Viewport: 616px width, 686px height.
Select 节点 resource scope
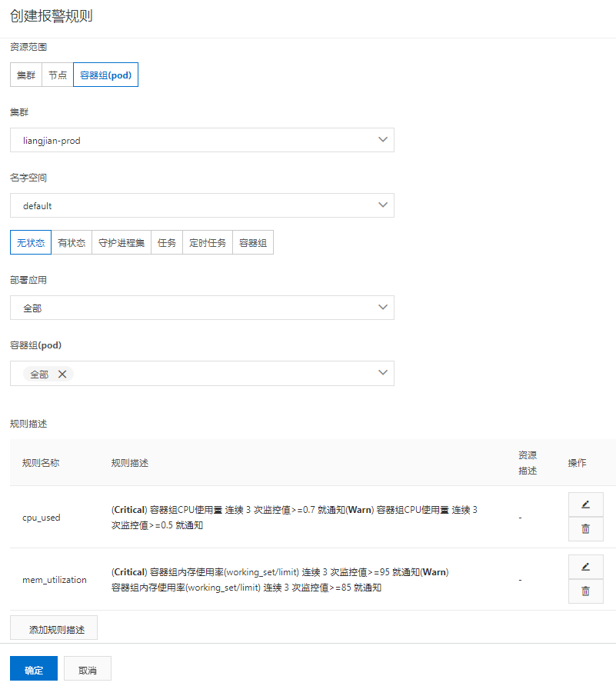tap(58, 75)
